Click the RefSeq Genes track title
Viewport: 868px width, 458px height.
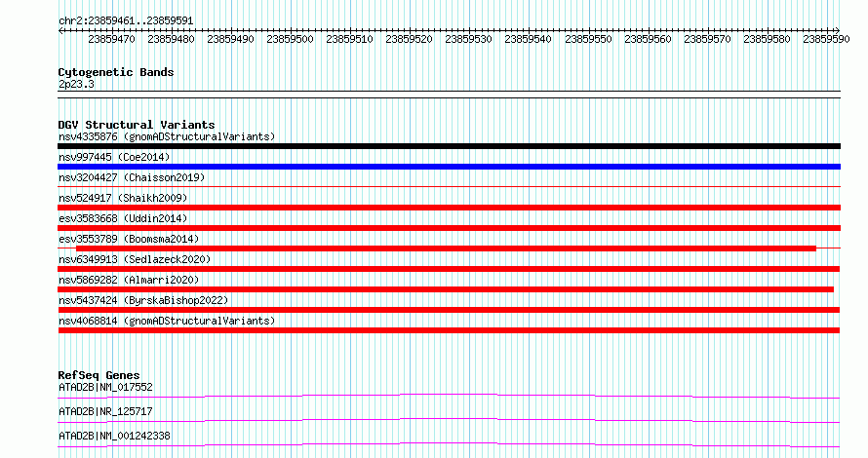pos(99,375)
